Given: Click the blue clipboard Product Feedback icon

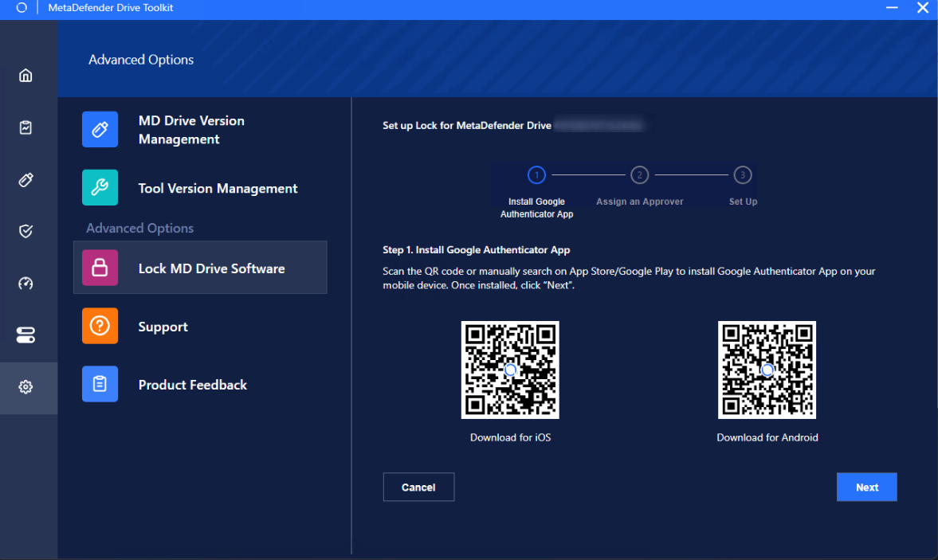Looking at the screenshot, I should pyautogui.click(x=100, y=384).
